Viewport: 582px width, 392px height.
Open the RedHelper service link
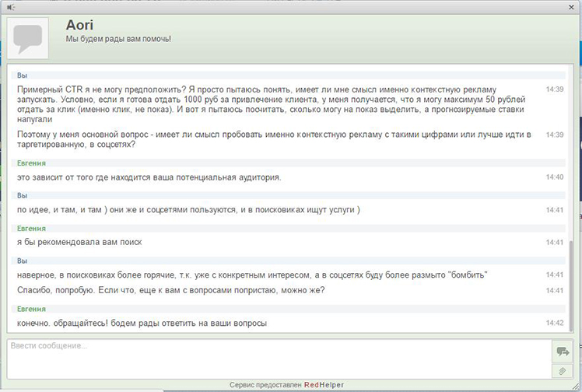click(324, 385)
